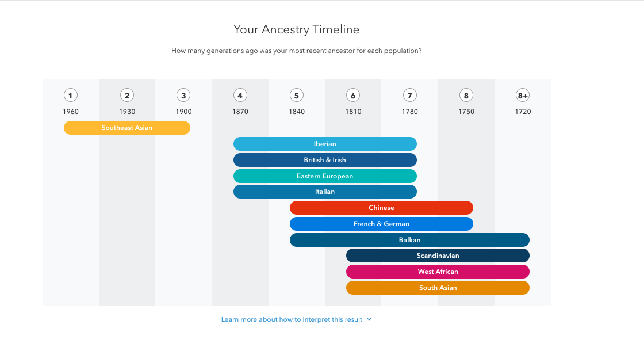Screen dimensions: 644x343
Task: Click the generation 1 circle marker
Action: pos(71,96)
